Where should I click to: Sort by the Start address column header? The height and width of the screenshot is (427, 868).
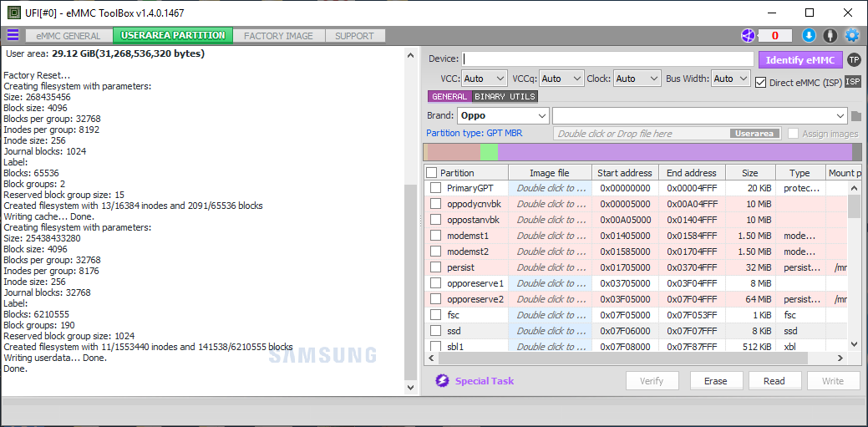click(625, 173)
